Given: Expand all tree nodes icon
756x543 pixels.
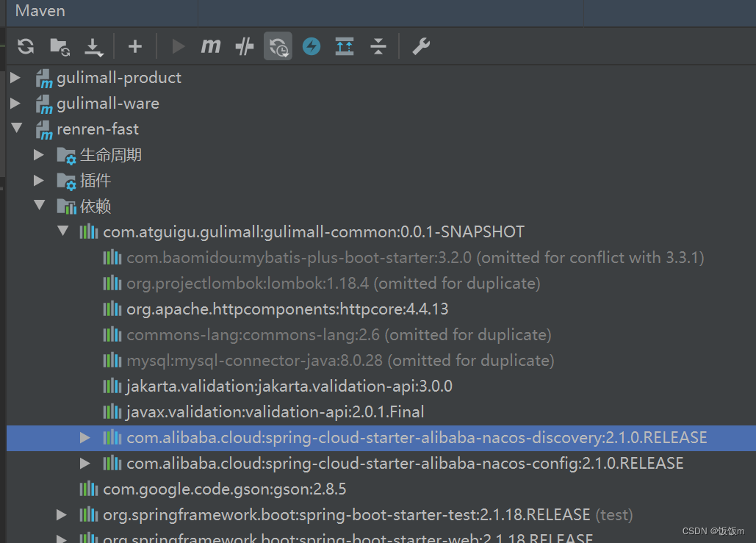Looking at the screenshot, I should 345,46.
